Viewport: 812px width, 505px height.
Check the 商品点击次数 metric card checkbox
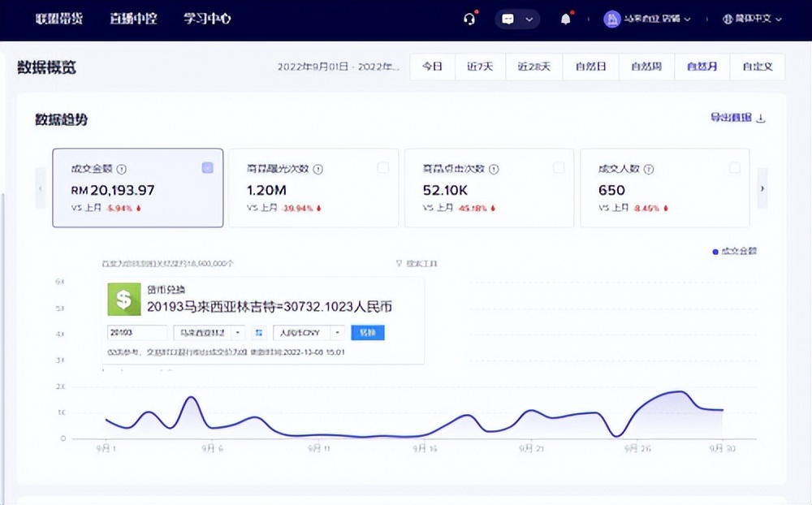click(558, 168)
